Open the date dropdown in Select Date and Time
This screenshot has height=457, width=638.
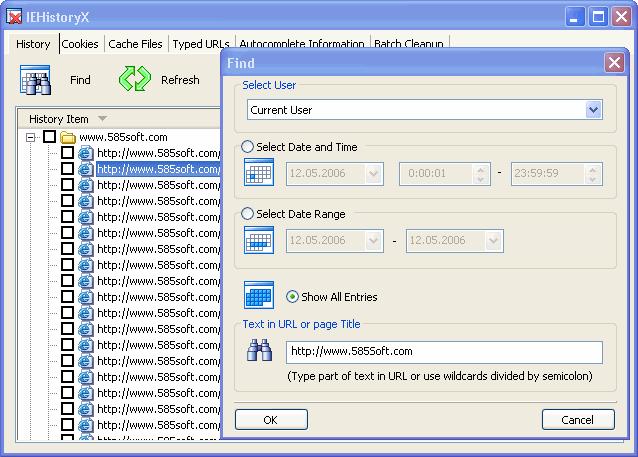click(x=374, y=174)
